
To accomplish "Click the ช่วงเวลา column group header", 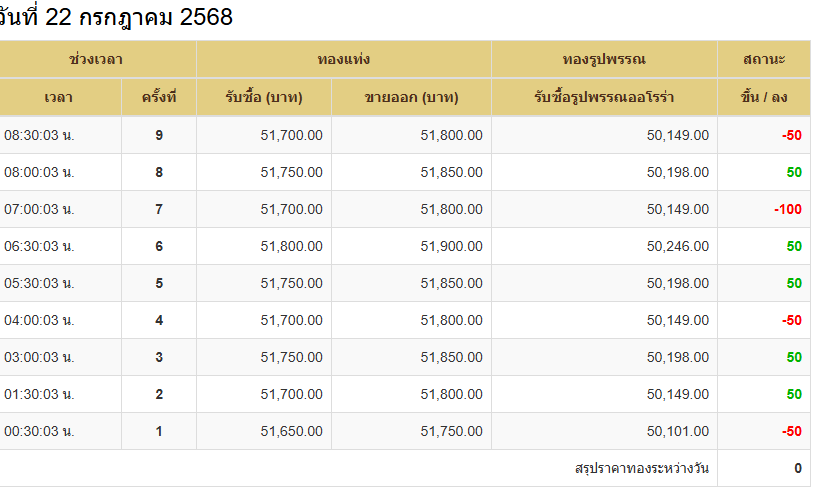I will pos(96,59).
